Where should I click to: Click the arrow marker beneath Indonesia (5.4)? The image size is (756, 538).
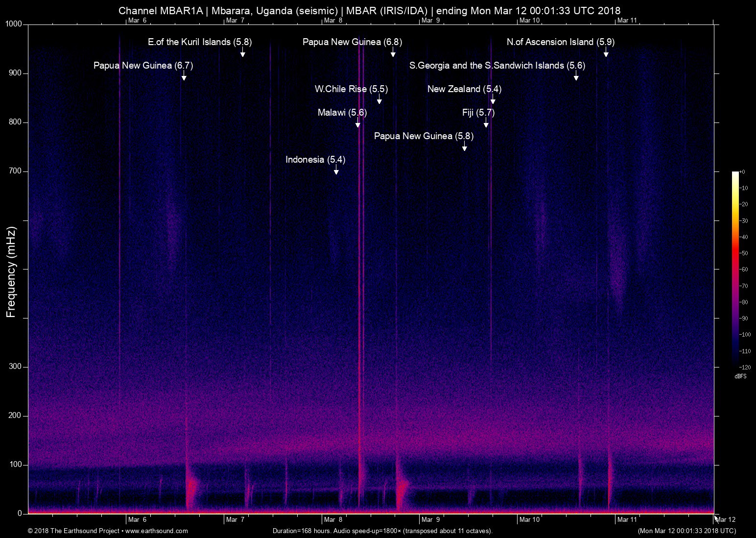[336, 170]
